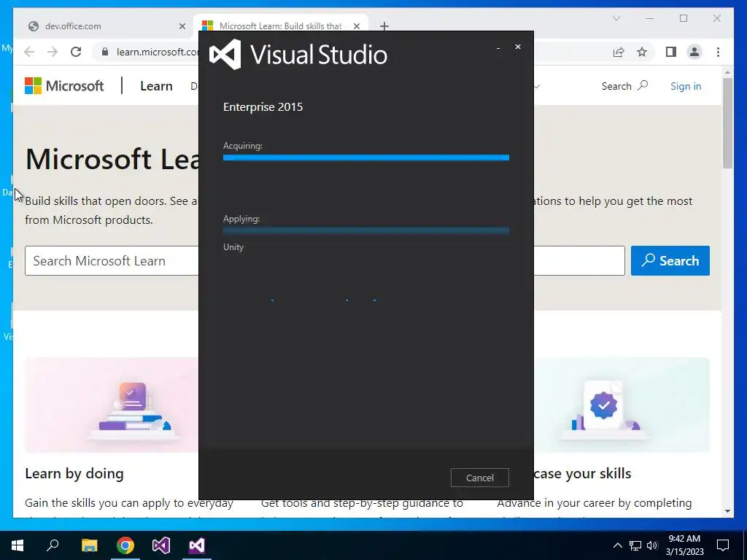This screenshot has height=560, width=747.
Task: Open the Chrome profile menu
Action: pos(694,52)
